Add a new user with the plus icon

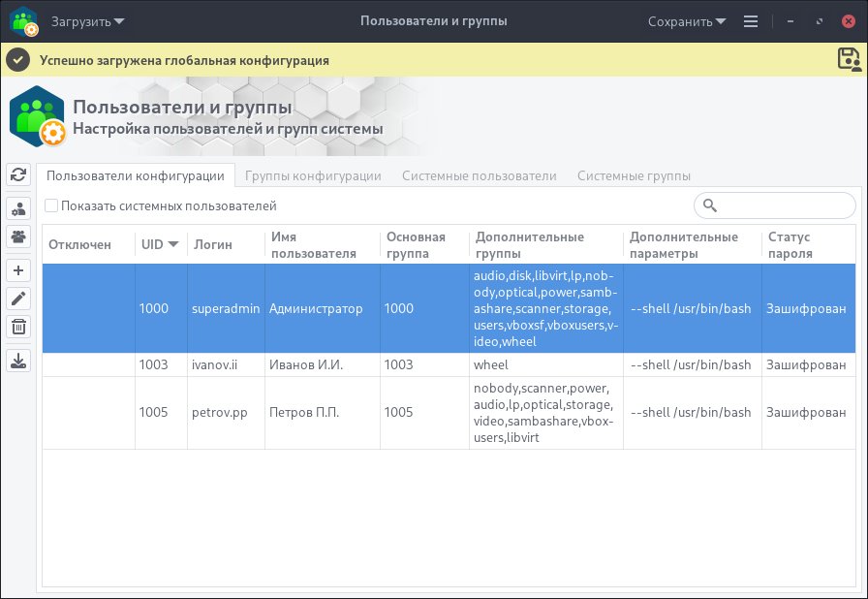tap(17, 270)
